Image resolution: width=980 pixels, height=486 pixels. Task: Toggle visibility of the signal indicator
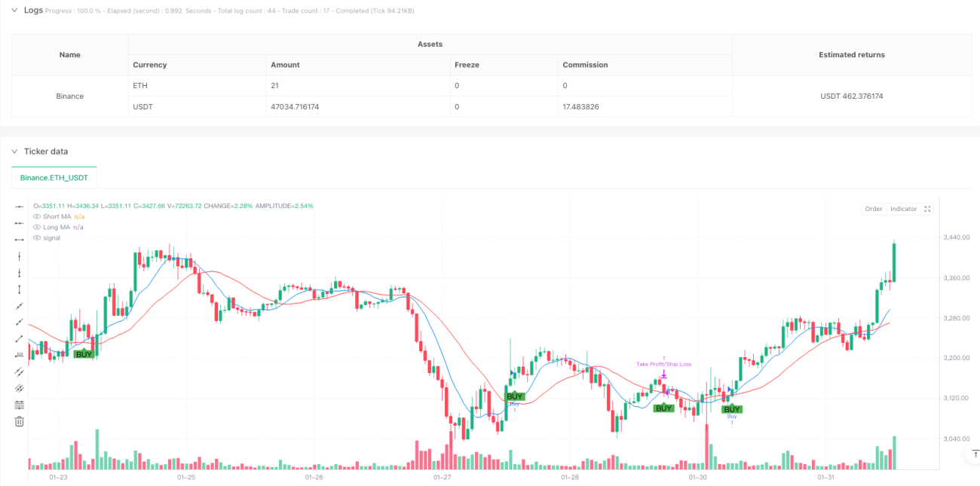pos(37,237)
